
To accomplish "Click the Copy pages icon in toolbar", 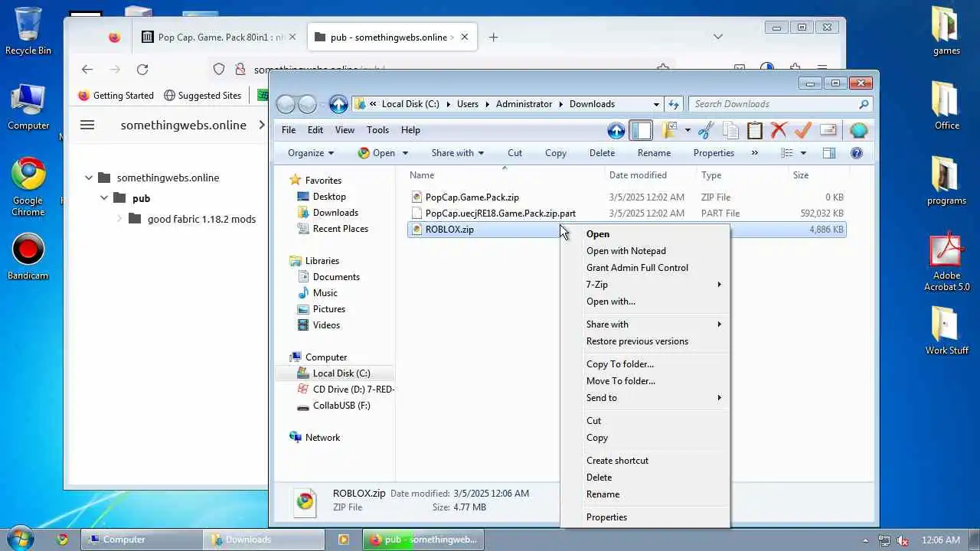I will click(x=730, y=130).
